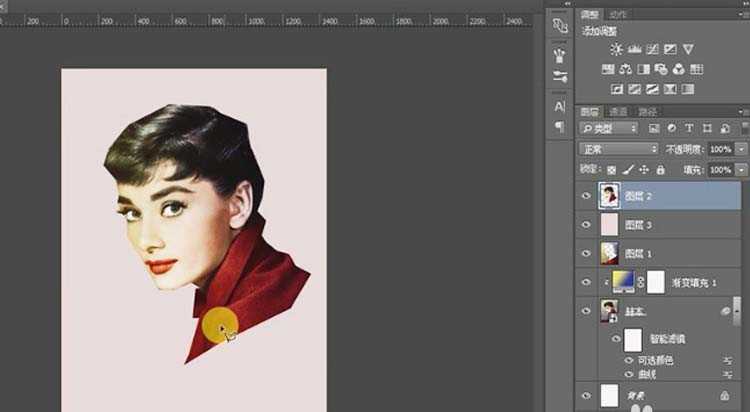The image size is (750, 412).
Task: Toggle visibility of layer 图层 3
Action: 587,226
